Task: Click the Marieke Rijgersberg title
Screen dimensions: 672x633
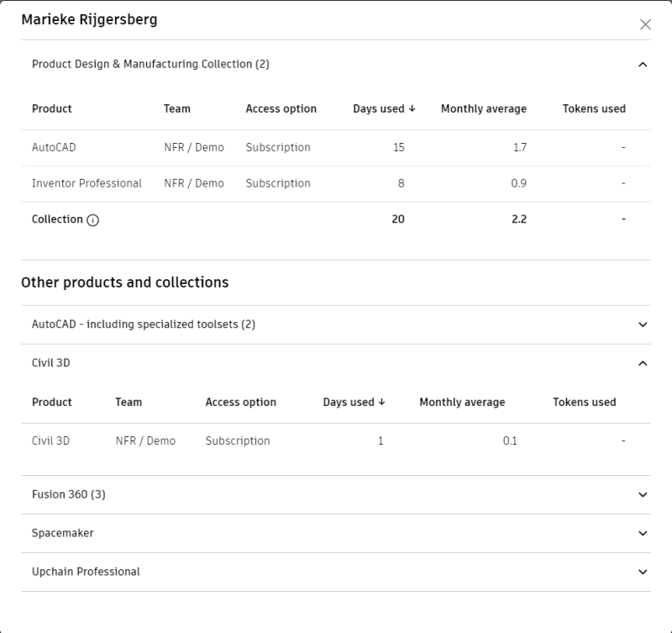Action: (x=87, y=23)
